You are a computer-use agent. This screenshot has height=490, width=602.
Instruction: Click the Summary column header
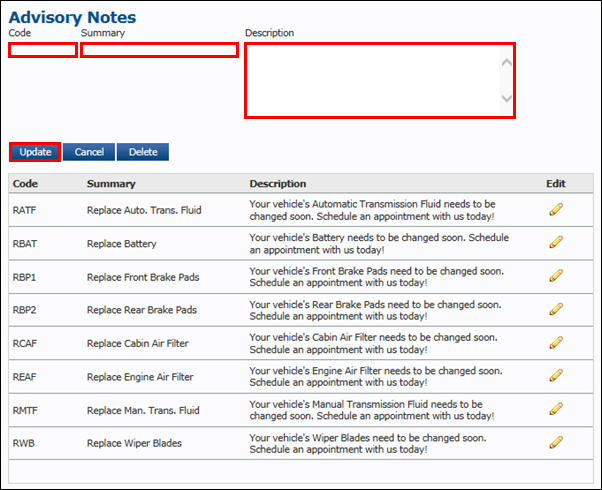click(x=111, y=184)
